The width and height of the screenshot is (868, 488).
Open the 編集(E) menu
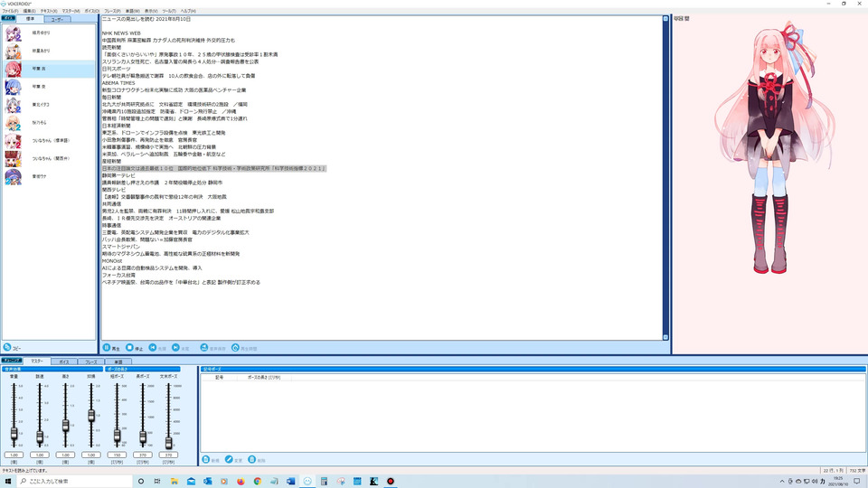(x=29, y=11)
